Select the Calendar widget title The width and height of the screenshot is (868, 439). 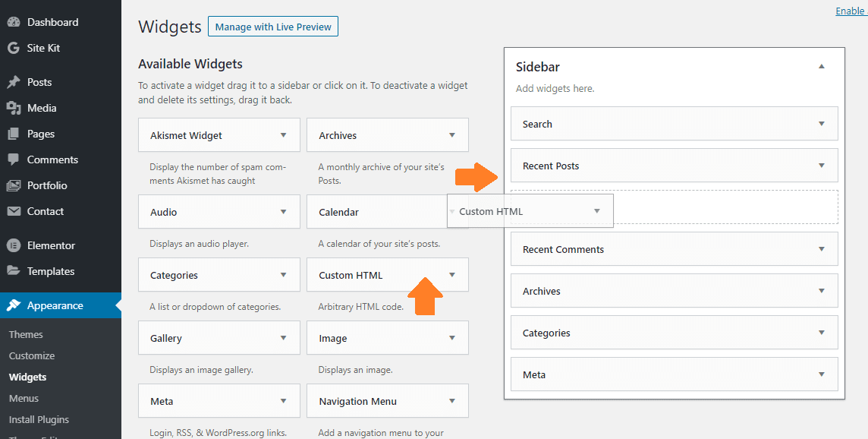[x=339, y=213]
